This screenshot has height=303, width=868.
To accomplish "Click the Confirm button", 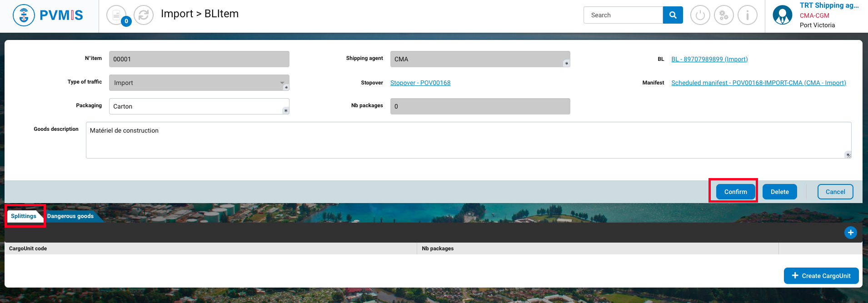I will [x=735, y=192].
